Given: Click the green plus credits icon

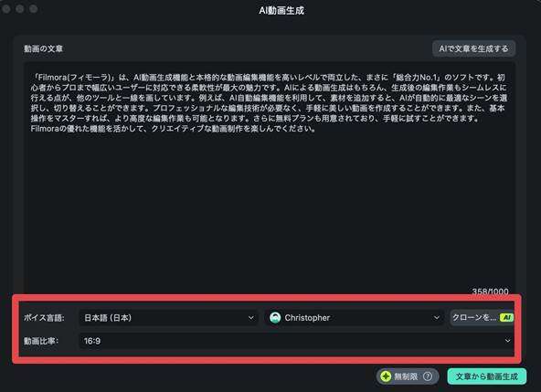Looking at the screenshot, I should [386, 376].
